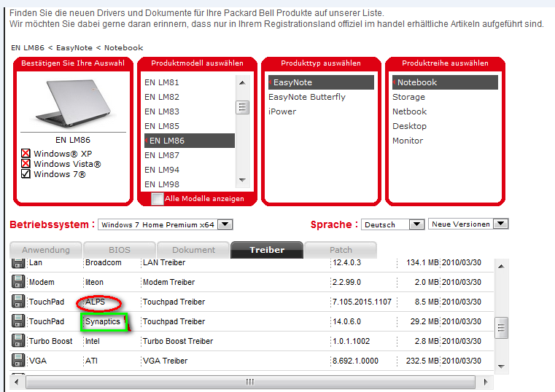Select the Treiber tab
Image resolution: width=555 pixels, height=392 pixels.
click(x=267, y=250)
